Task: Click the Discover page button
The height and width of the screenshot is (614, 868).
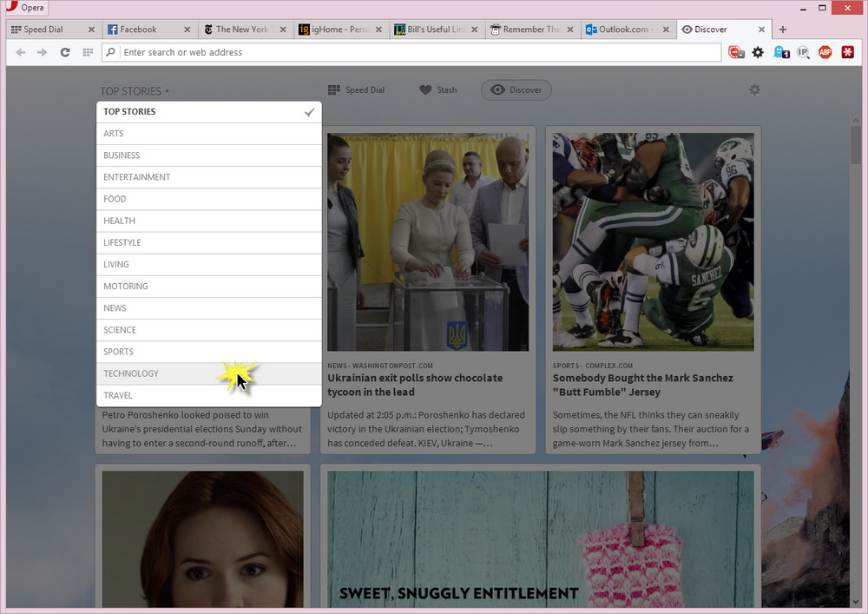Action: pyautogui.click(x=516, y=89)
